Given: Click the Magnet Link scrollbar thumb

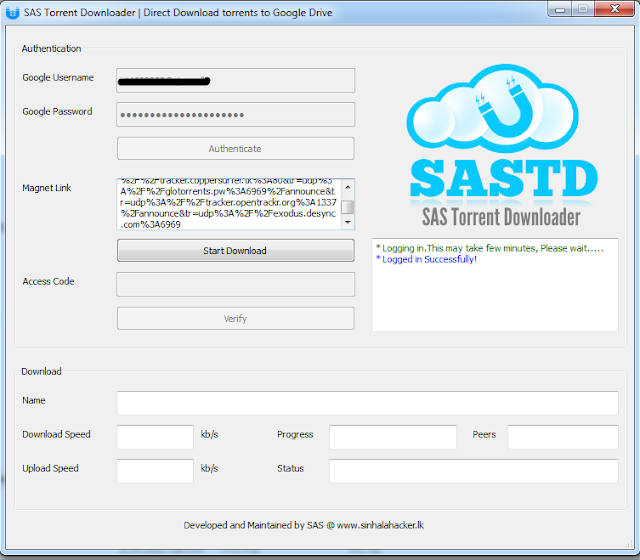Looking at the screenshot, I should pos(347,208).
